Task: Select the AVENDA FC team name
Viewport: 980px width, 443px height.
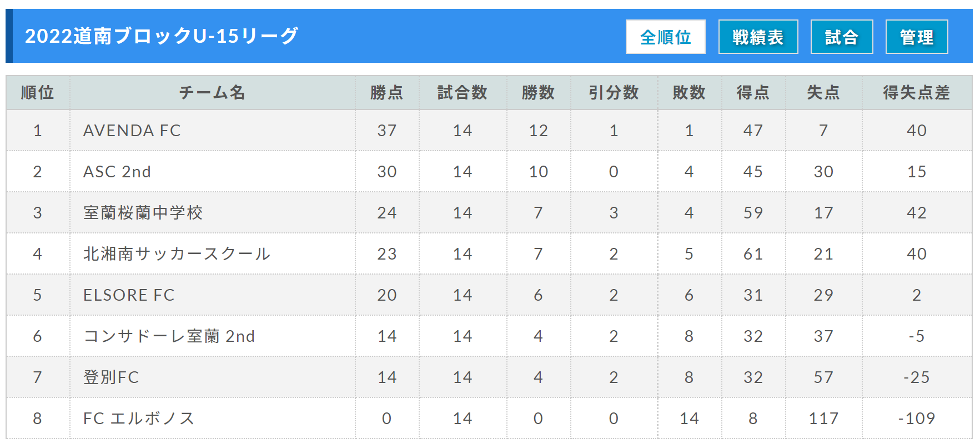Action: click(132, 131)
